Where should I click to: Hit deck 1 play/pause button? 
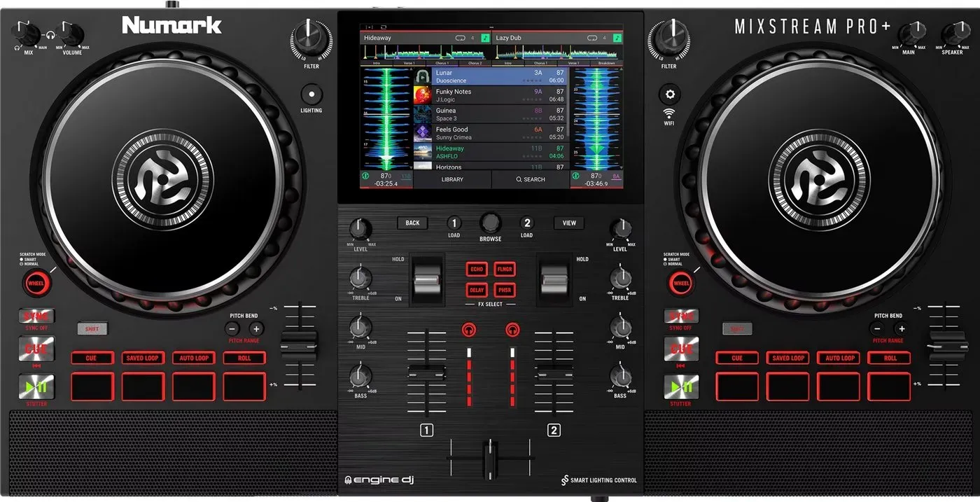tap(36, 386)
